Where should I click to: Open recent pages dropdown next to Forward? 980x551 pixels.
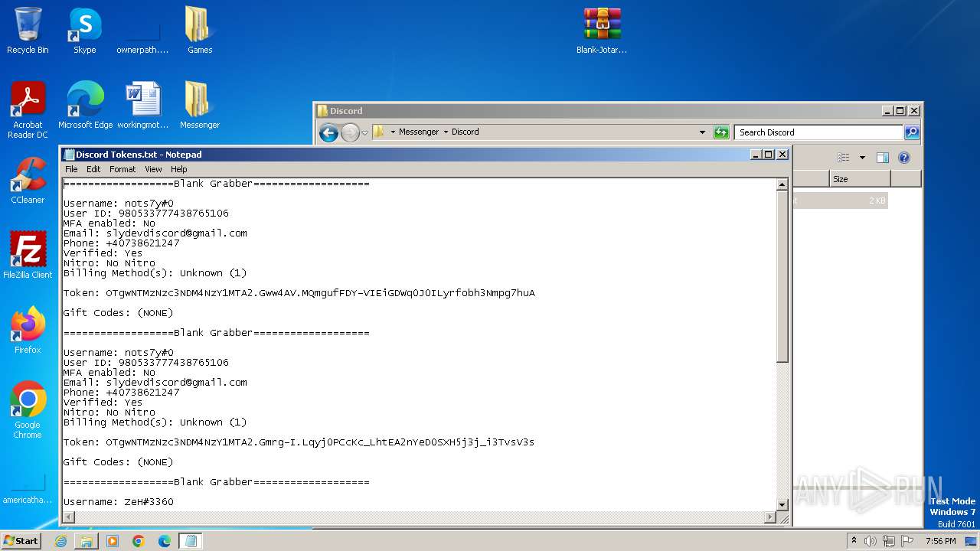[364, 132]
